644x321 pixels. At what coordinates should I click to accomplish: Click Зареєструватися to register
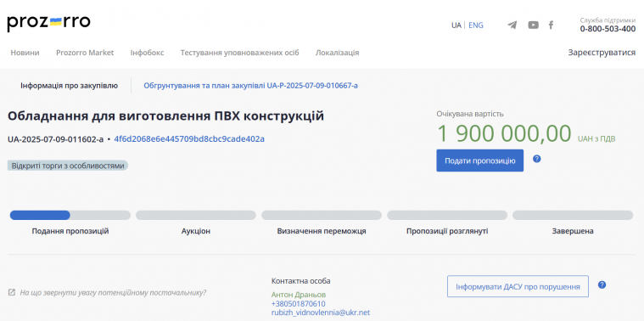[602, 53]
